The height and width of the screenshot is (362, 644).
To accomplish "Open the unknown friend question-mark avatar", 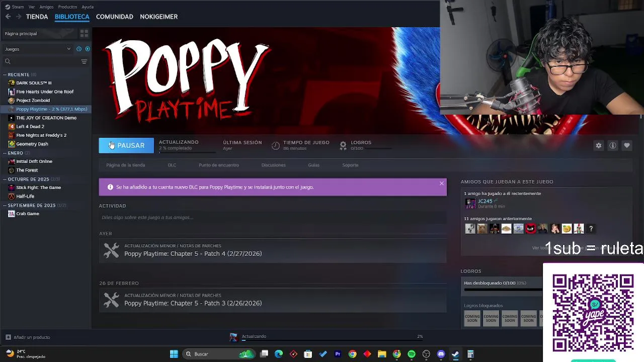I will coord(591,229).
